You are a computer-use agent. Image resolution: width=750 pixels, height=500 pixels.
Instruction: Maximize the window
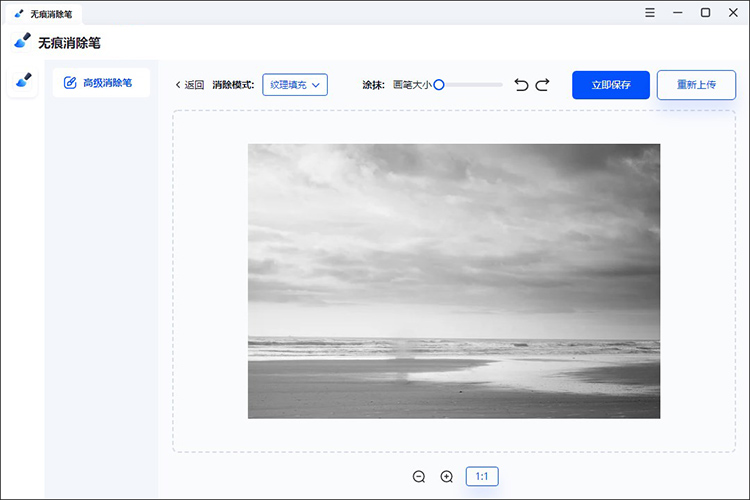pyautogui.click(x=706, y=13)
